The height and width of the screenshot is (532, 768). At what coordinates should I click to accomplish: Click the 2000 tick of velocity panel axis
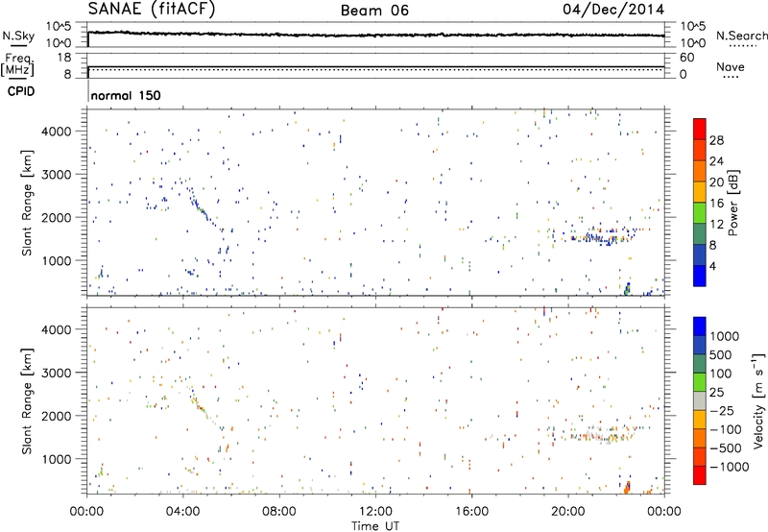coord(57,416)
